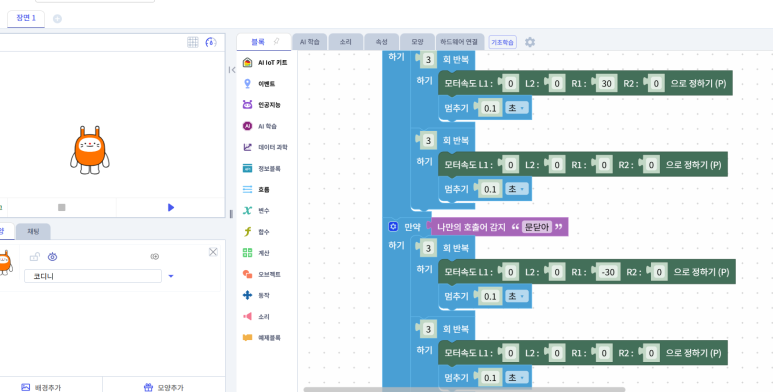Expand 코디니 object properties dropdown arrow

point(171,276)
